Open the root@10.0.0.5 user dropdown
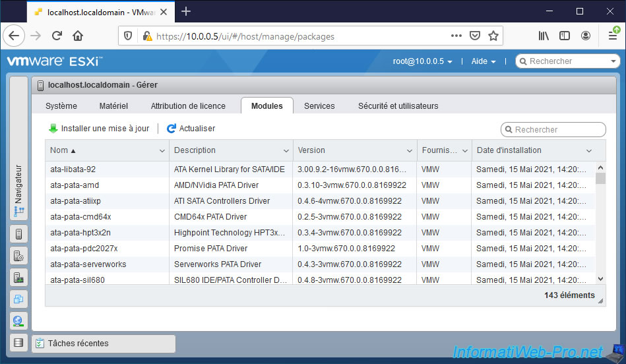Image resolution: width=626 pixels, height=364 pixels. [x=422, y=61]
